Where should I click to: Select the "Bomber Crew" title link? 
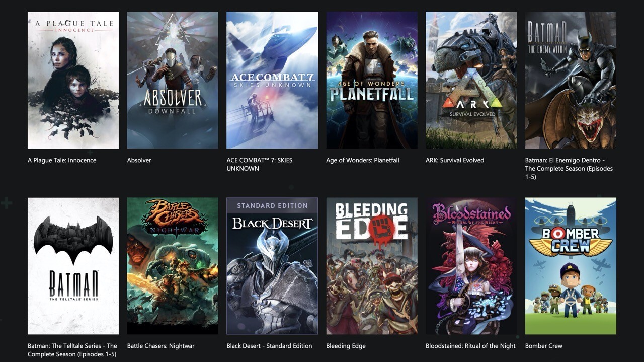544,346
